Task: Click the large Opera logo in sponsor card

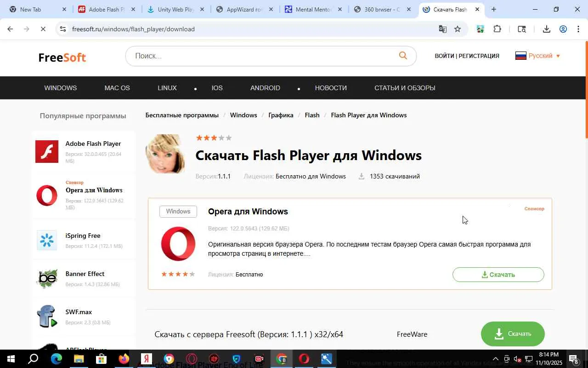Action: pos(178,244)
